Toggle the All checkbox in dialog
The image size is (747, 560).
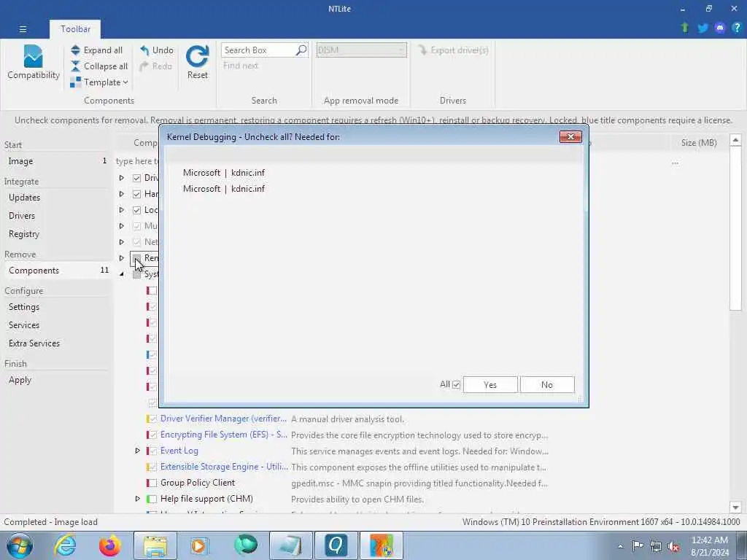pyautogui.click(x=457, y=385)
